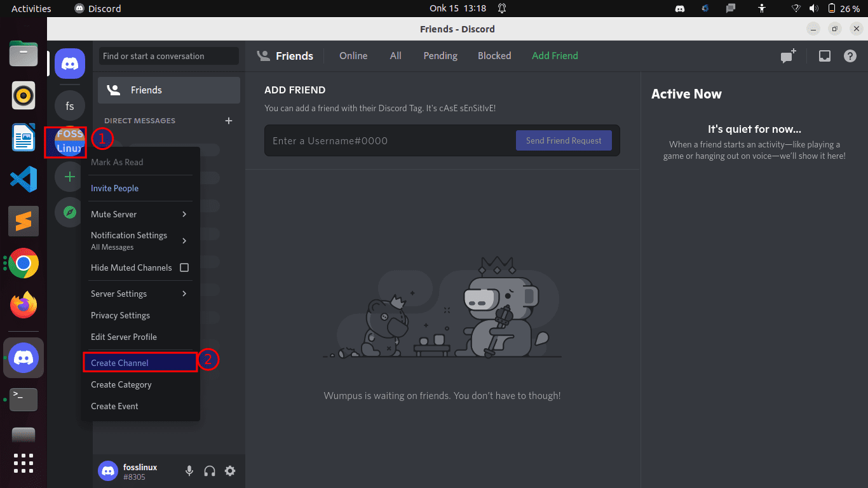Open Firefox from the dock
Screen dimensions: 868x488
point(24,305)
